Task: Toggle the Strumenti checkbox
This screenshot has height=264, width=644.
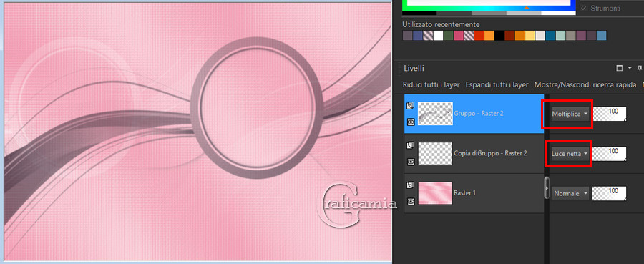Action: click(584, 8)
